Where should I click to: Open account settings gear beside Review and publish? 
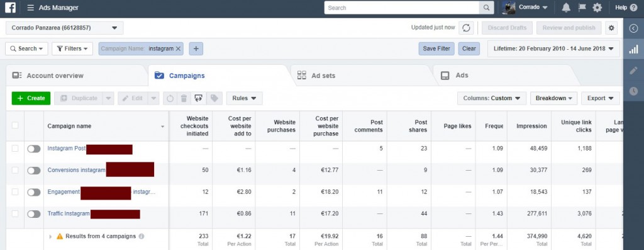pos(611,28)
